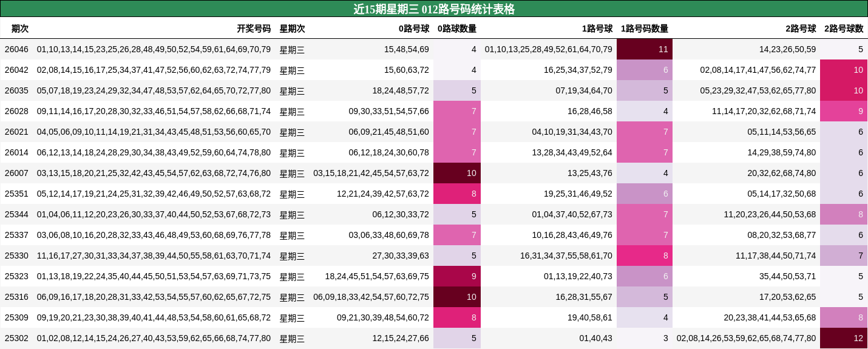Click period cell 26014

(x=16, y=152)
